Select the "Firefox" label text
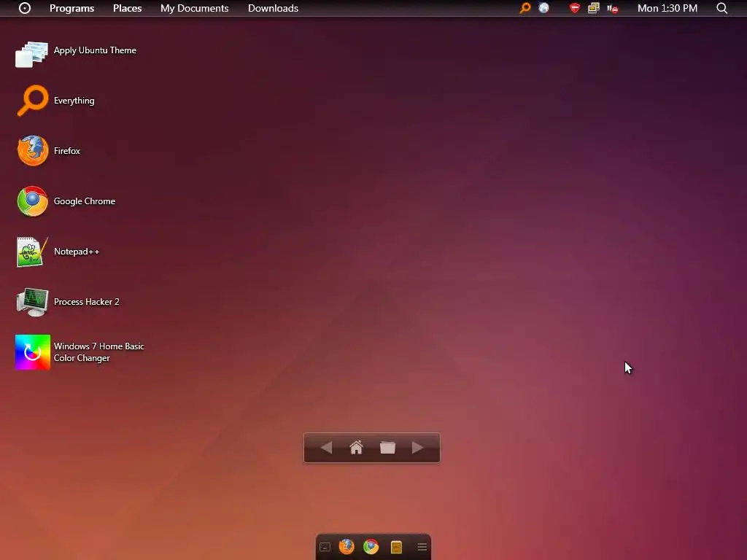Image resolution: width=747 pixels, height=560 pixels. [x=66, y=150]
